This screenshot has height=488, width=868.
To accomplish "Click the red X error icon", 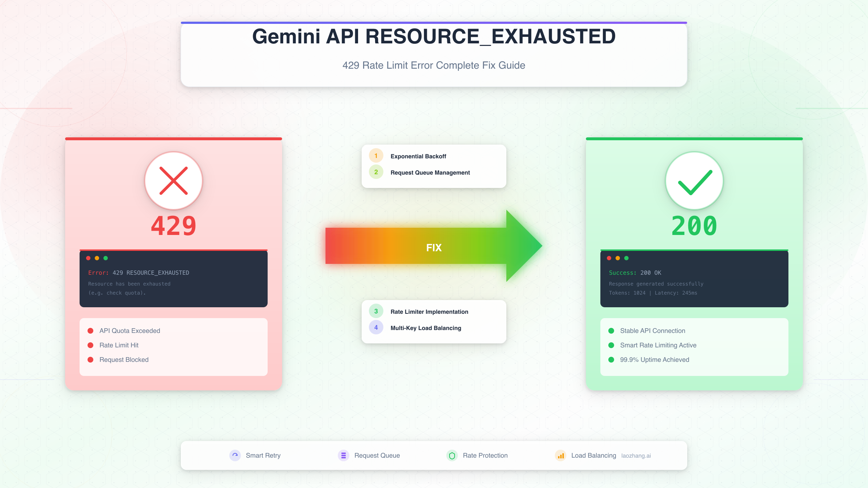I will [x=174, y=181].
